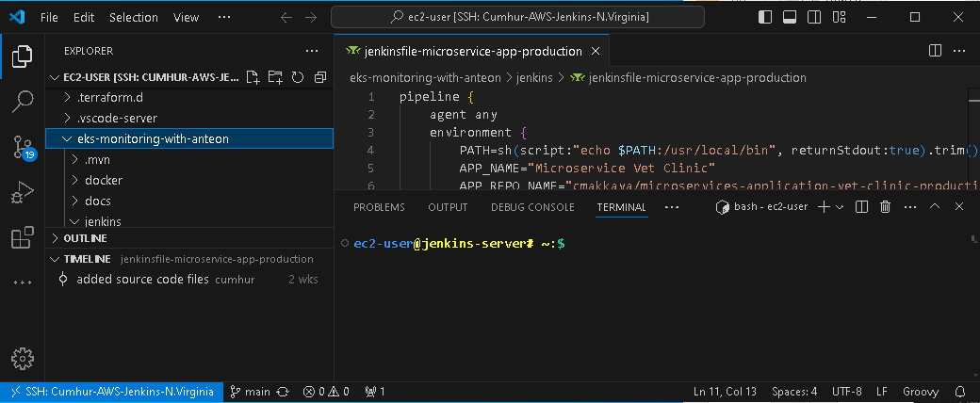Open the Run and Debug view

pos(23,193)
